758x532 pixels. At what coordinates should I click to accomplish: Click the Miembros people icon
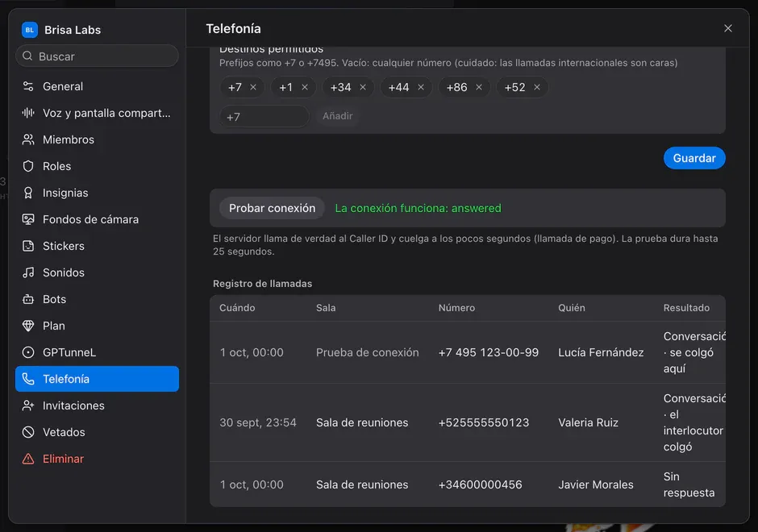click(x=28, y=139)
